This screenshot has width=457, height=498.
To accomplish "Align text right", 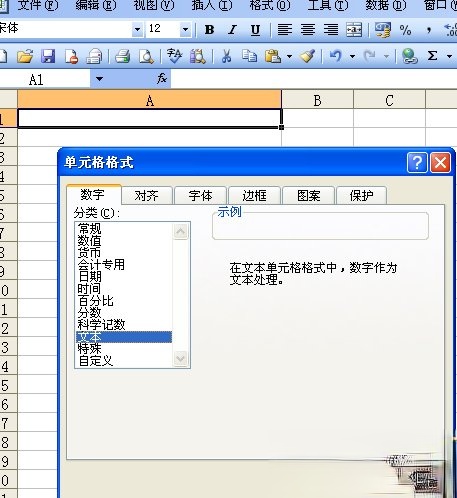I will tap(331, 30).
